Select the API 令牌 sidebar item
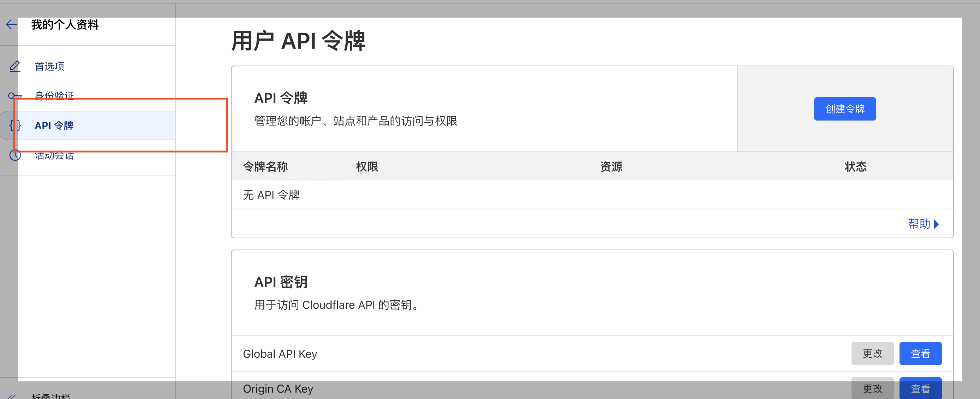Image resolution: width=980 pixels, height=399 pixels. [54, 125]
